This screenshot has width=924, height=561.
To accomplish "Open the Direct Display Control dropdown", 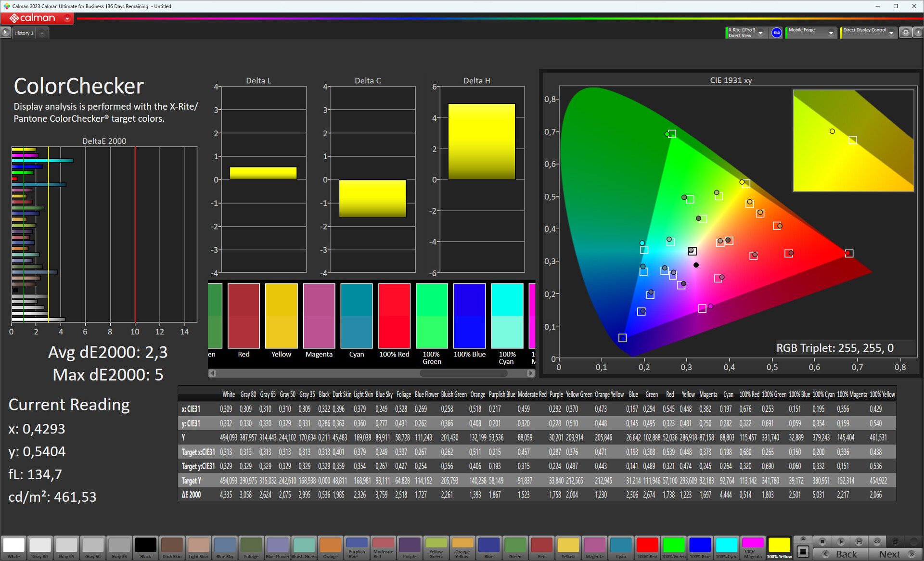I will [x=891, y=33].
